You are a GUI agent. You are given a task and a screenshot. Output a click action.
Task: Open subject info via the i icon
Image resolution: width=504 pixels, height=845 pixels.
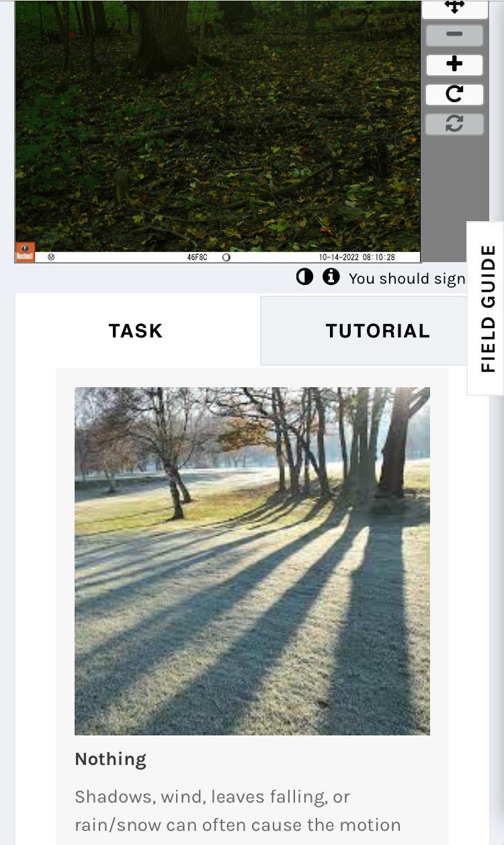tap(331, 277)
